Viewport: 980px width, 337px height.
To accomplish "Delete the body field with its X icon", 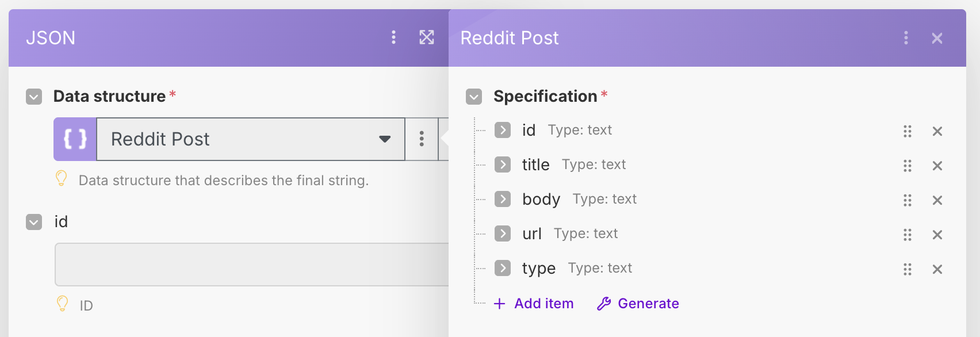I will tap(937, 201).
